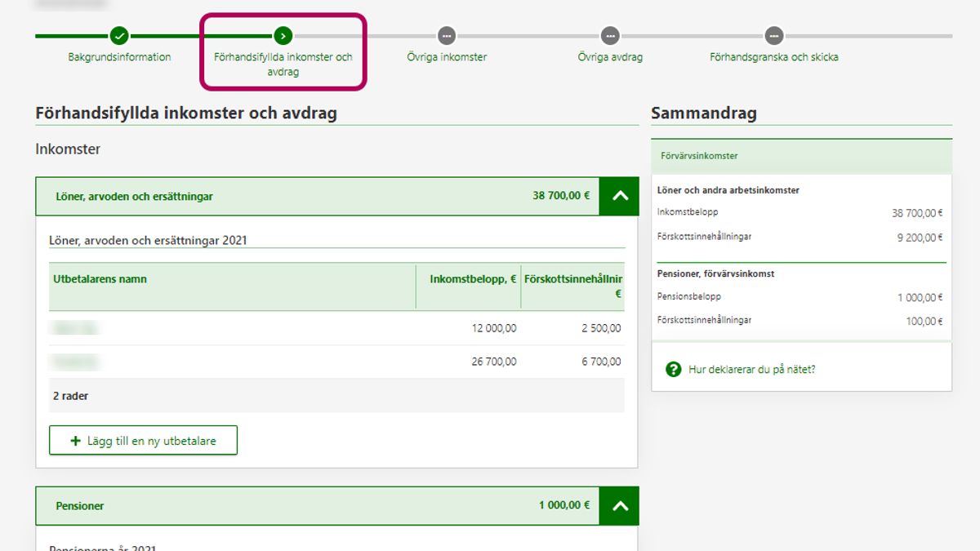
Task: Select the payer row with 26 700,00 income
Action: point(336,362)
